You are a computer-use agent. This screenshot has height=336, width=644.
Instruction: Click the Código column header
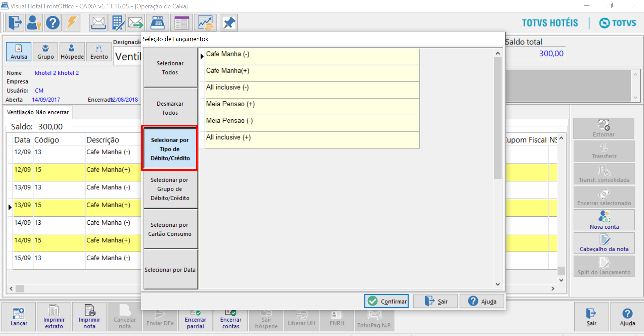click(x=59, y=140)
